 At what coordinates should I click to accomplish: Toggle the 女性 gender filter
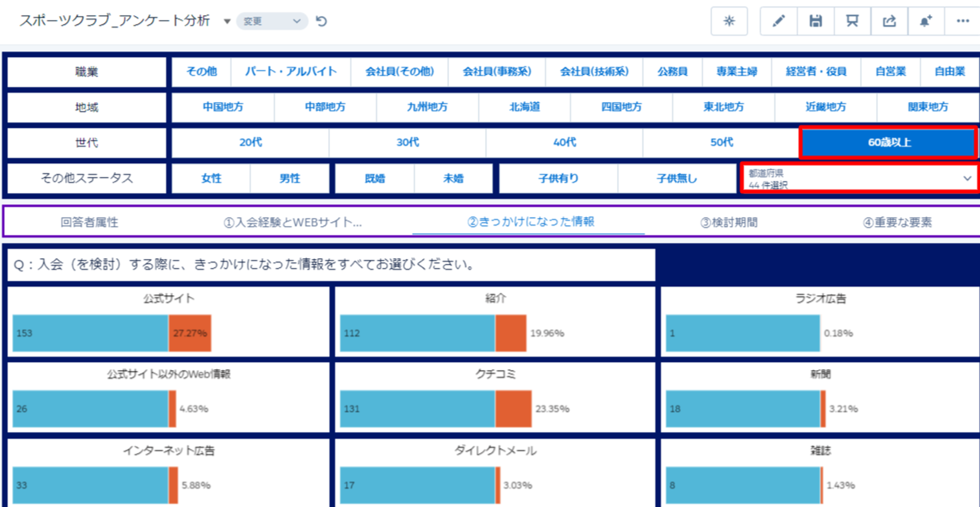[211, 178]
